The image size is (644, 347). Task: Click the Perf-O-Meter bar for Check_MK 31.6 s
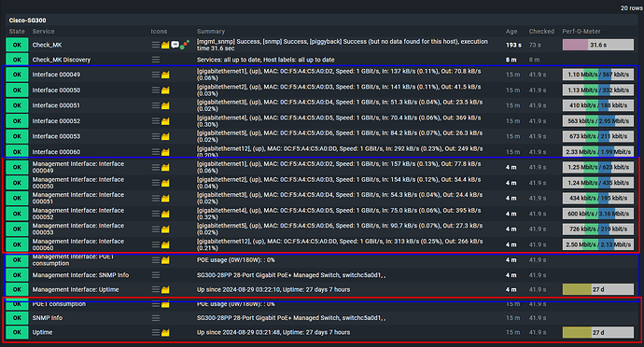598,45
